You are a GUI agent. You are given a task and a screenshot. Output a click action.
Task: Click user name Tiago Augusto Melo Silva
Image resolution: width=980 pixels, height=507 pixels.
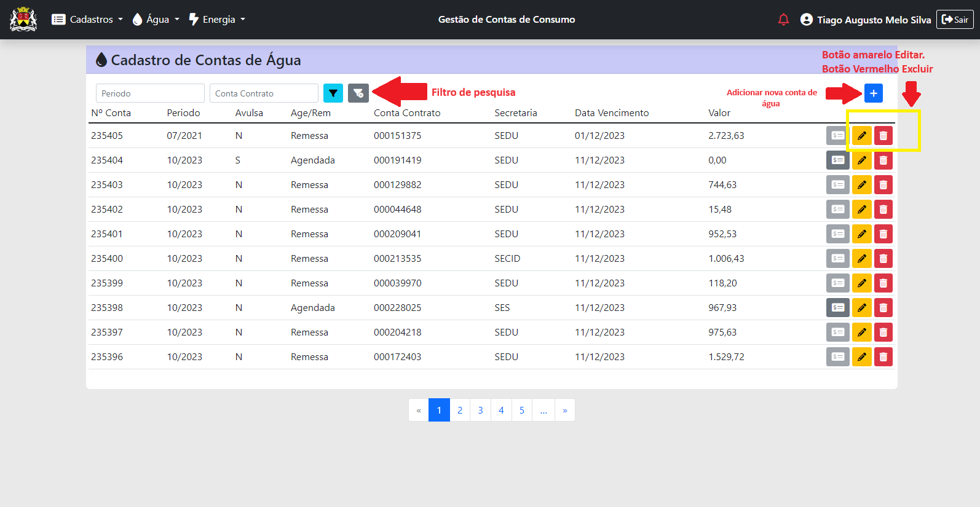[x=874, y=20]
